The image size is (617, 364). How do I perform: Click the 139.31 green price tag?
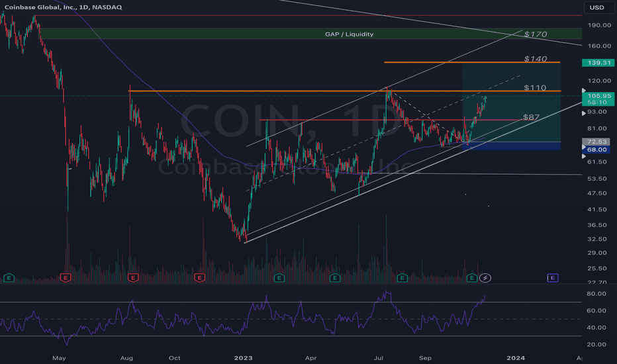[x=598, y=63]
